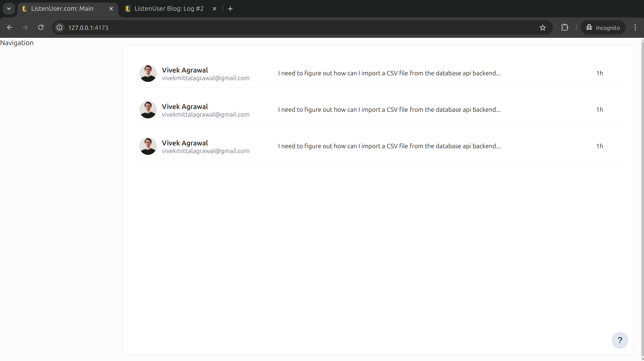Image resolution: width=644 pixels, height=361 pixels.
Task: Click Vivek Agrawal name in third row
Action: (185, 143)
